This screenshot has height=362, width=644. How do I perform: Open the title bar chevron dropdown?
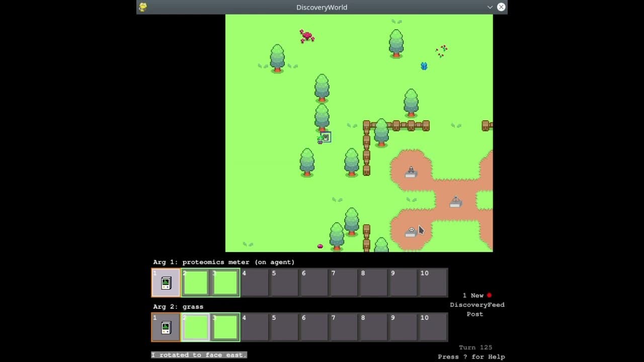coord(490,7)
